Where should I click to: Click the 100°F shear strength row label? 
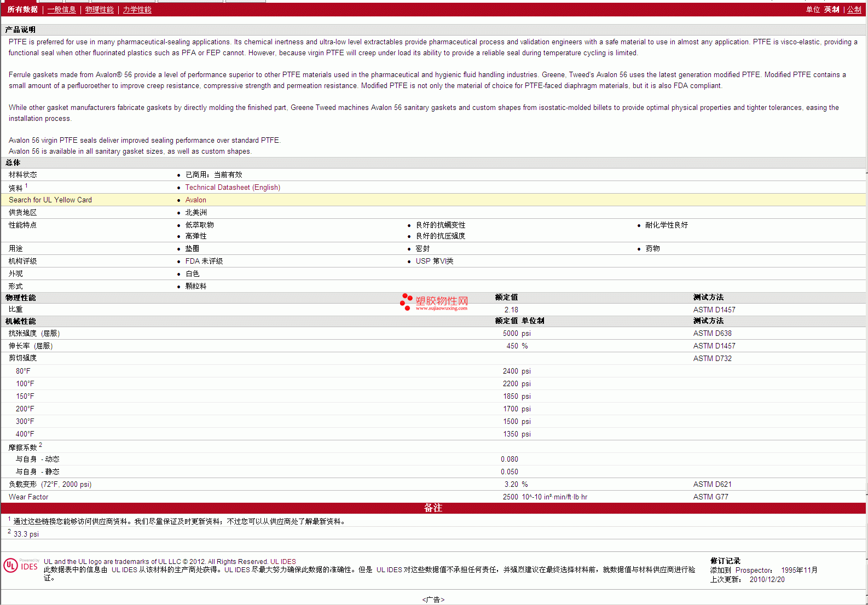25,383
